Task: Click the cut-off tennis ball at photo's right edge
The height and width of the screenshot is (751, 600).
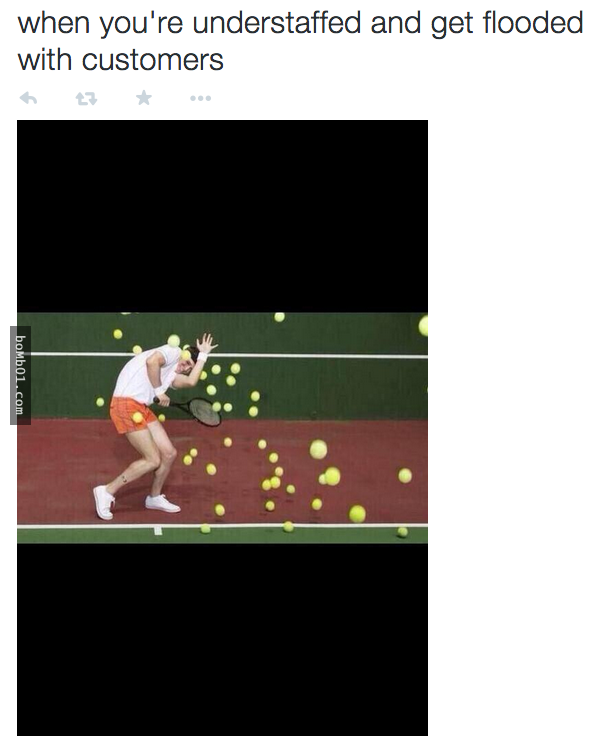Action: pos(423,326)
